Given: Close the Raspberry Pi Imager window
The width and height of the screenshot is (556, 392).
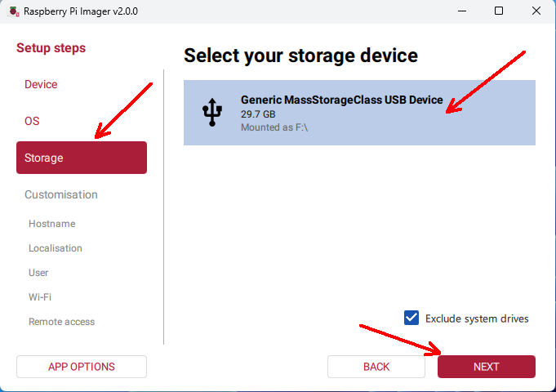Looking at the screenshot, I should tap(536, 11).
